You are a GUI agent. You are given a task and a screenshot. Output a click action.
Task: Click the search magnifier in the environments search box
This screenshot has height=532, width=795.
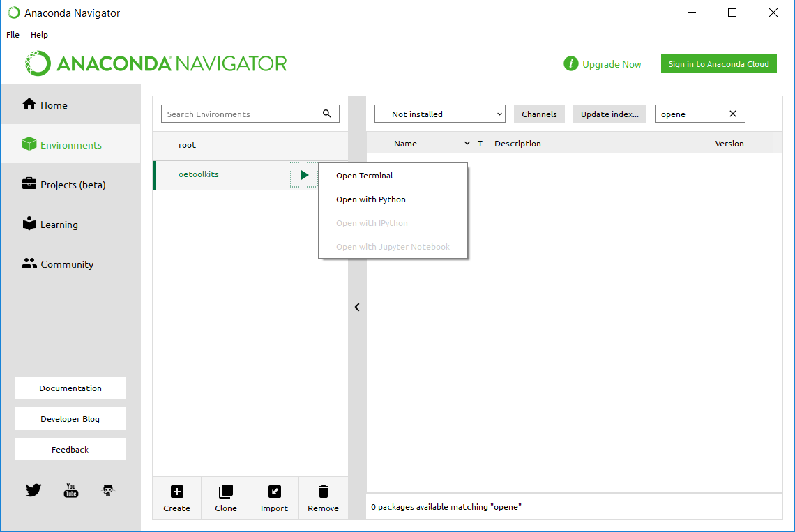[327, 114]
